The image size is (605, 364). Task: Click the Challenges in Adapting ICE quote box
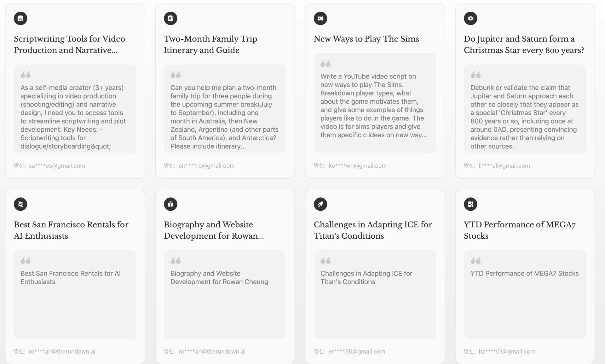[375, 294]
